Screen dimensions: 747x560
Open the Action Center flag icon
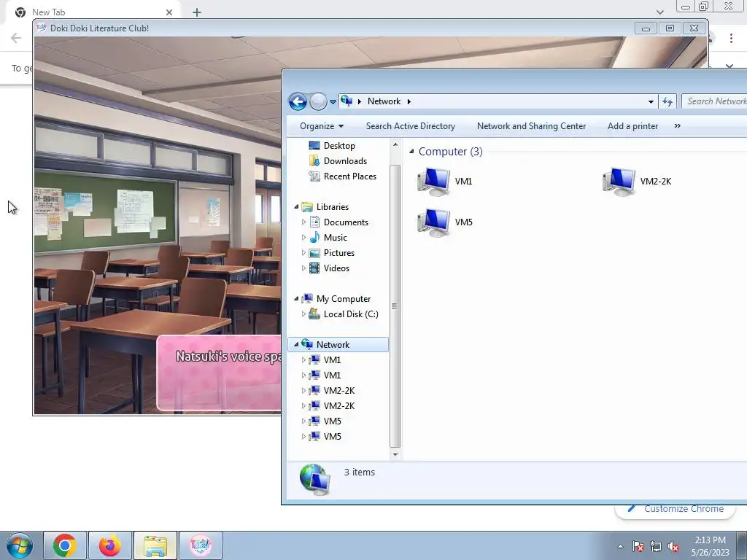pos(638,547)
